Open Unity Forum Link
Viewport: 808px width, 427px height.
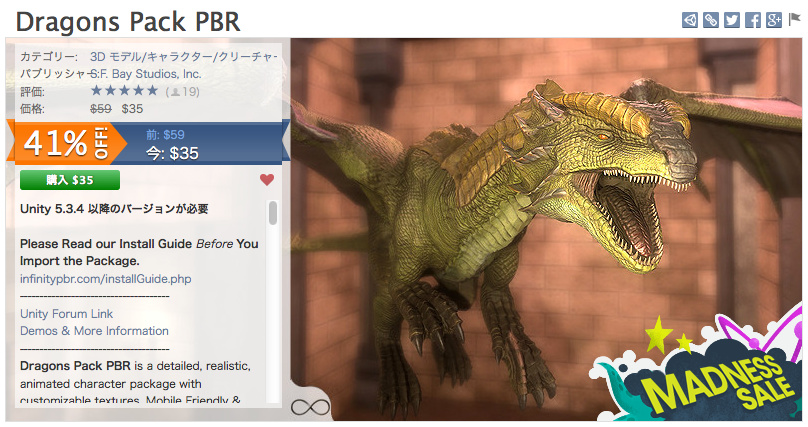pos(66,314)
